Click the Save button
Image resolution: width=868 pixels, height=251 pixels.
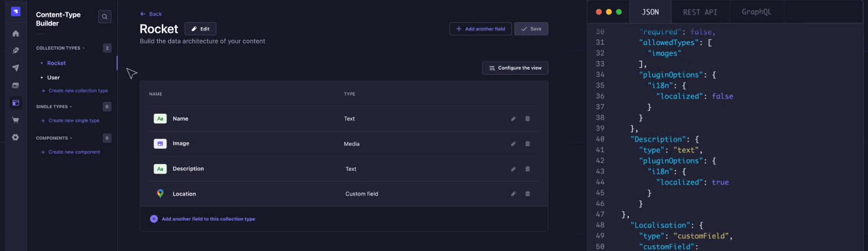531,29
